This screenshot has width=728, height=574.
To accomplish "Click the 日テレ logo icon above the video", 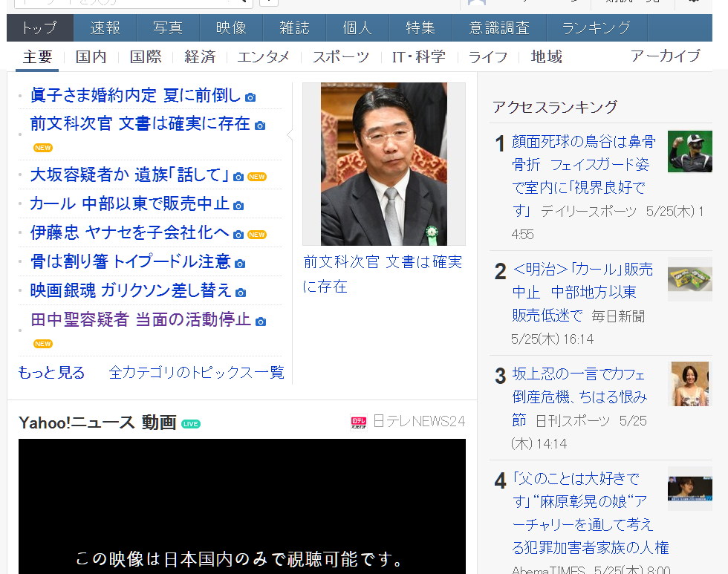I will coord(359,423).
